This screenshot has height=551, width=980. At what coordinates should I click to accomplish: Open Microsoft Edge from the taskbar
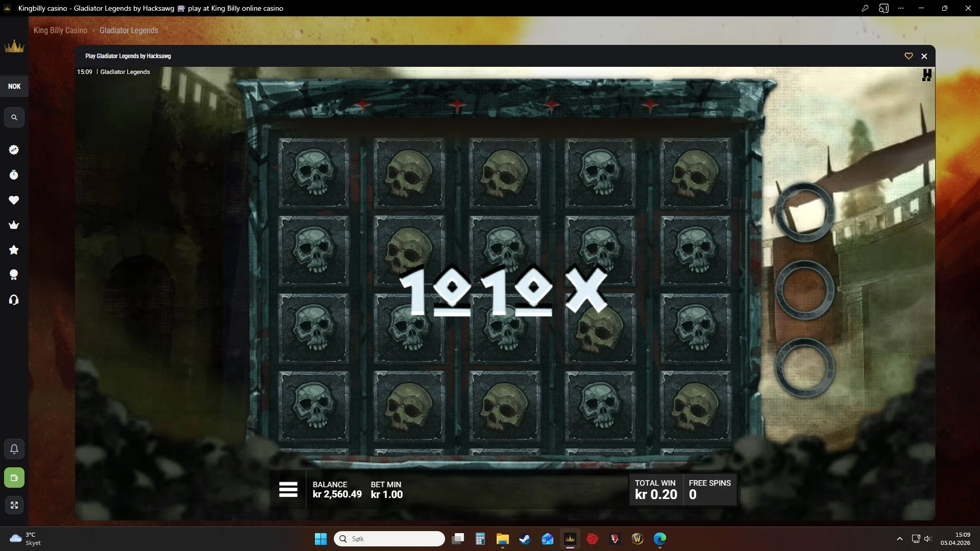click(x=660, y=539)
